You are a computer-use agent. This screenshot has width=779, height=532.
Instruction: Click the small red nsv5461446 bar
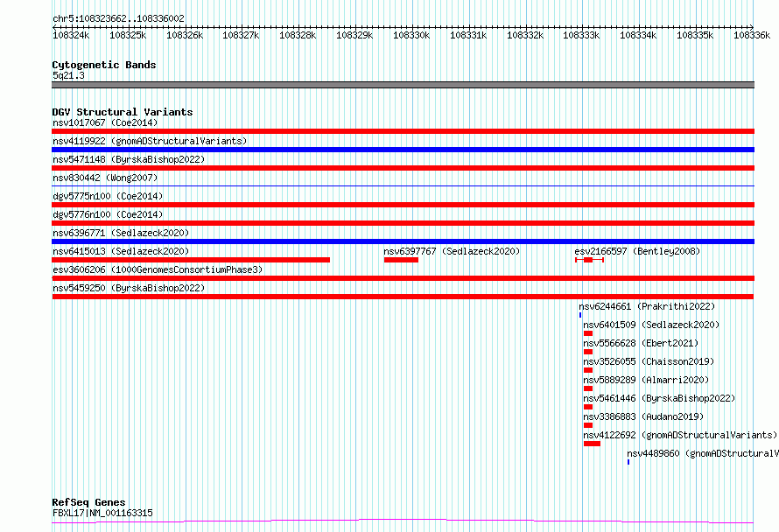coord(588,407)
